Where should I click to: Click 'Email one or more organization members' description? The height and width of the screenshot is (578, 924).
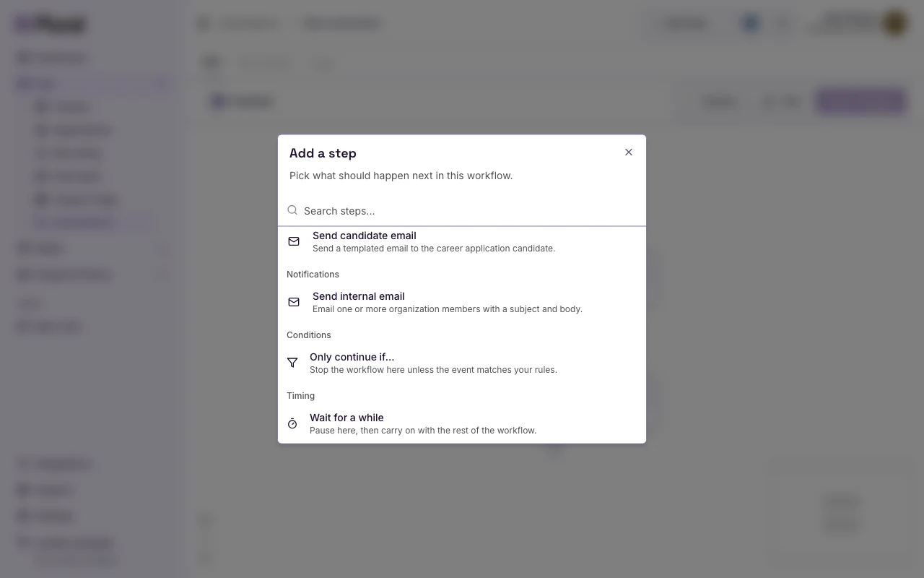pyautogui.click(x=448, y=309)
